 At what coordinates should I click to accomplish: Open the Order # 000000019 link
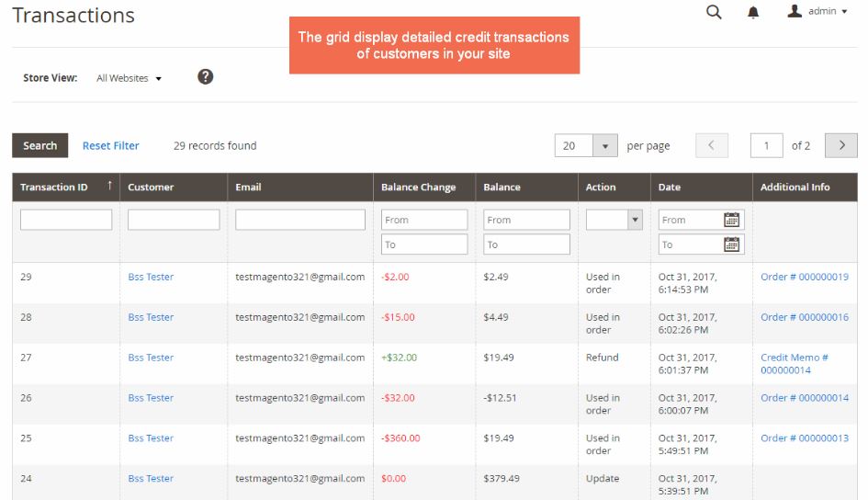804,277
